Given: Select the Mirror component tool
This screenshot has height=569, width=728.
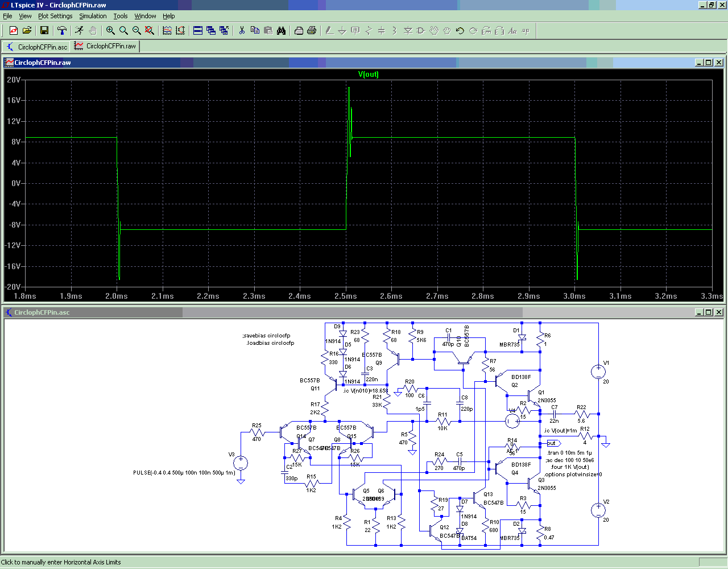Looking at the screenshot, I should coord(499,31).
